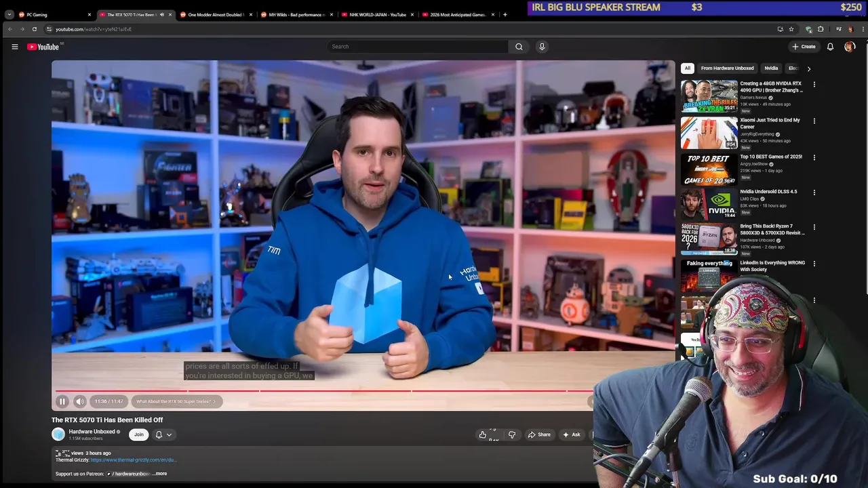
Task: Like the video with thumbs up
Action: click(x=483, y=434)
